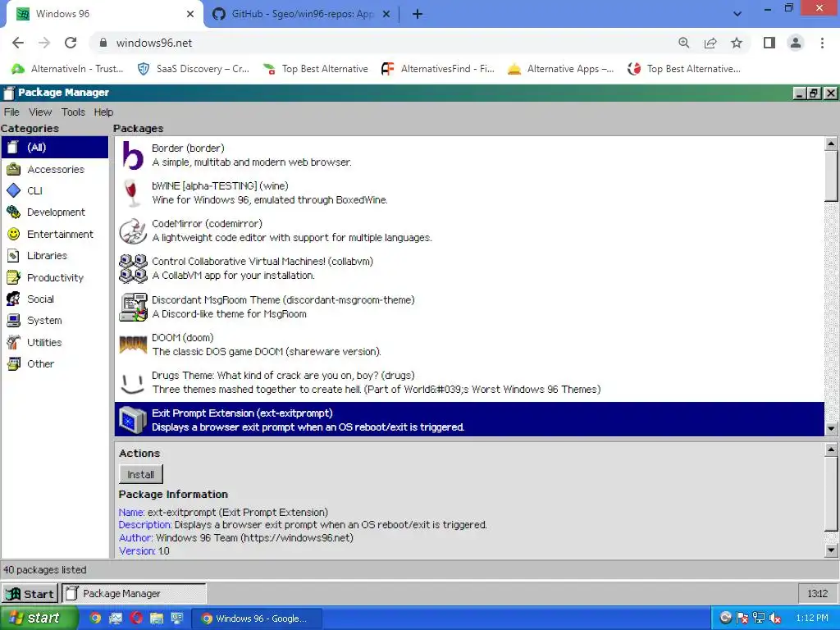Click the CodeMirror package icon

pyautogui.click(x=133, y=231)
